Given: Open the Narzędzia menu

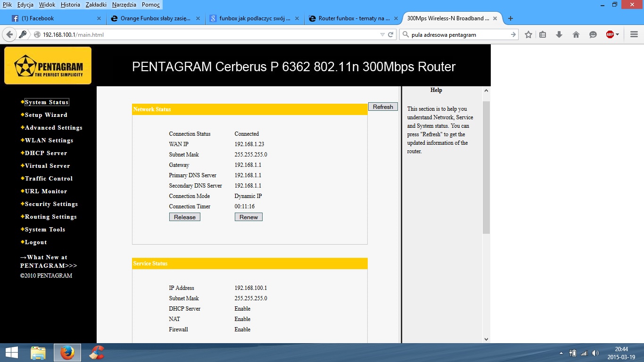Looking at the screenshot, I should (x=124, y=5).
